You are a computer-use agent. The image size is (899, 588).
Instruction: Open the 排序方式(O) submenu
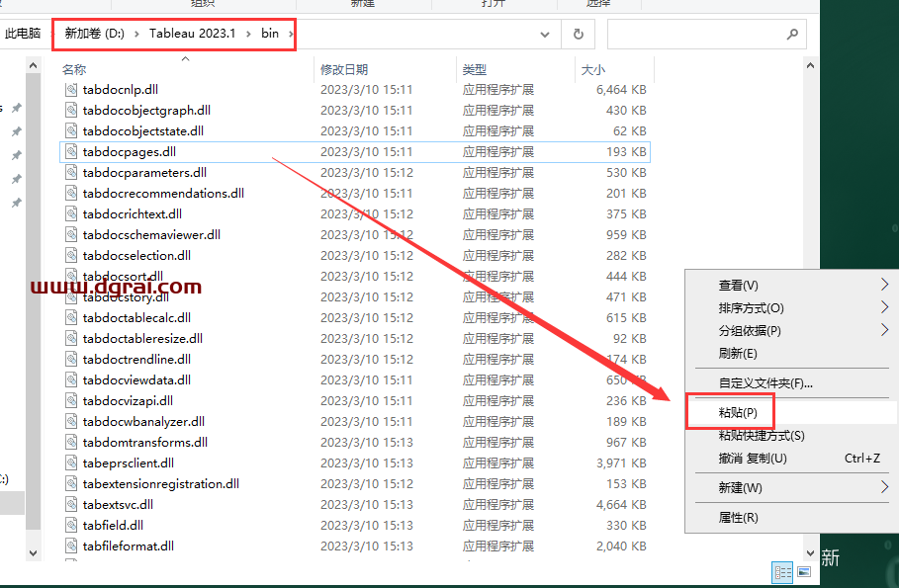792,307
